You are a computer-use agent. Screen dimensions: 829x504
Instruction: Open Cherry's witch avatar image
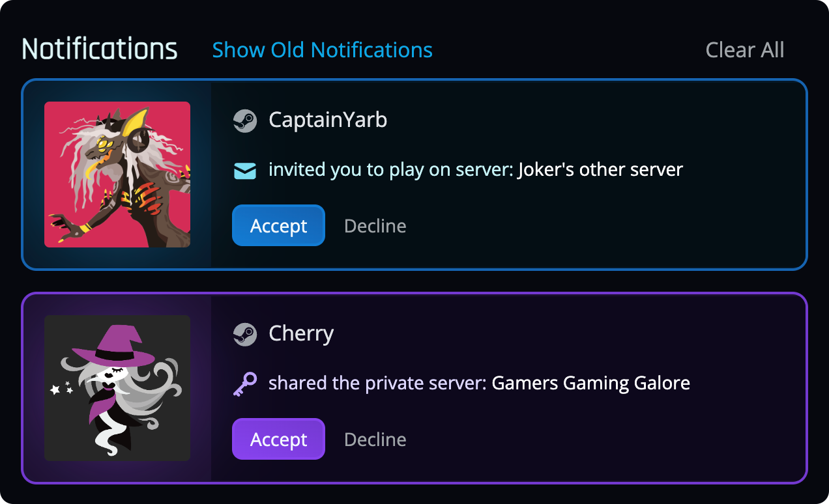pyautogui.click(x=117, y=388)
